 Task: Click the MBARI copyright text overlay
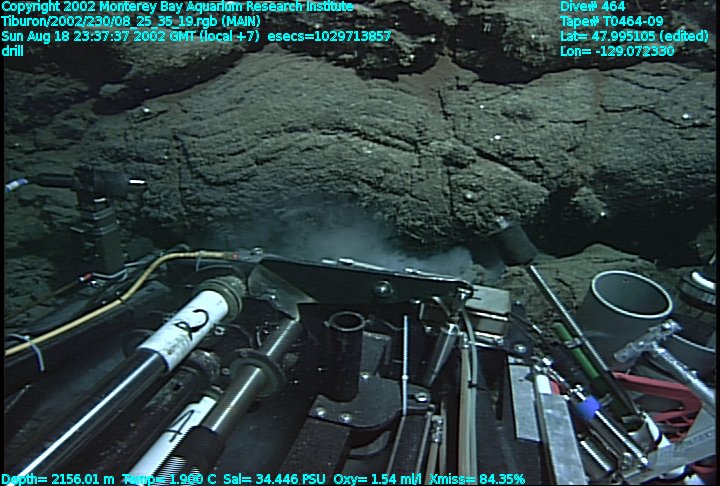point(177,7)
